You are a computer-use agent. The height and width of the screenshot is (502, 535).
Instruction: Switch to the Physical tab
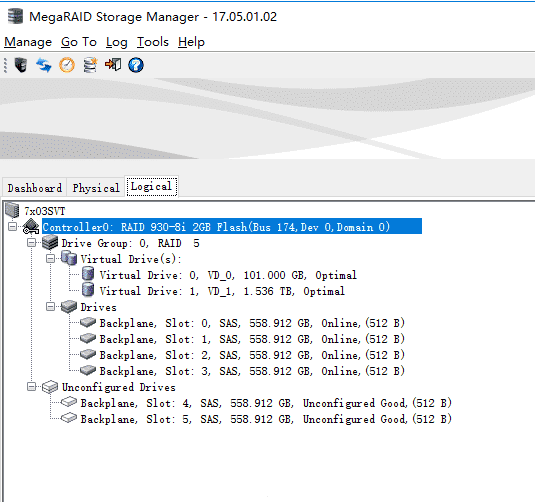[96, 188]
